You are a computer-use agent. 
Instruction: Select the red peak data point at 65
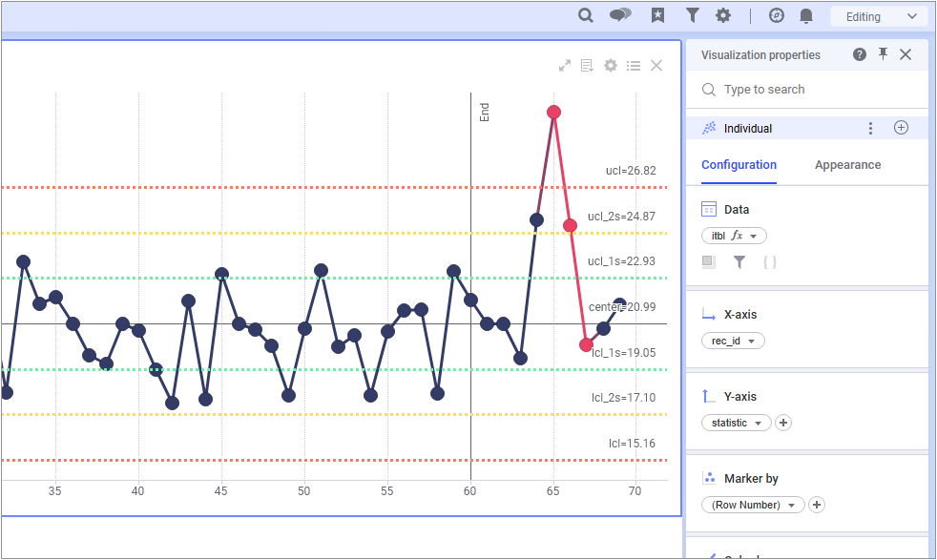[553, 112]
